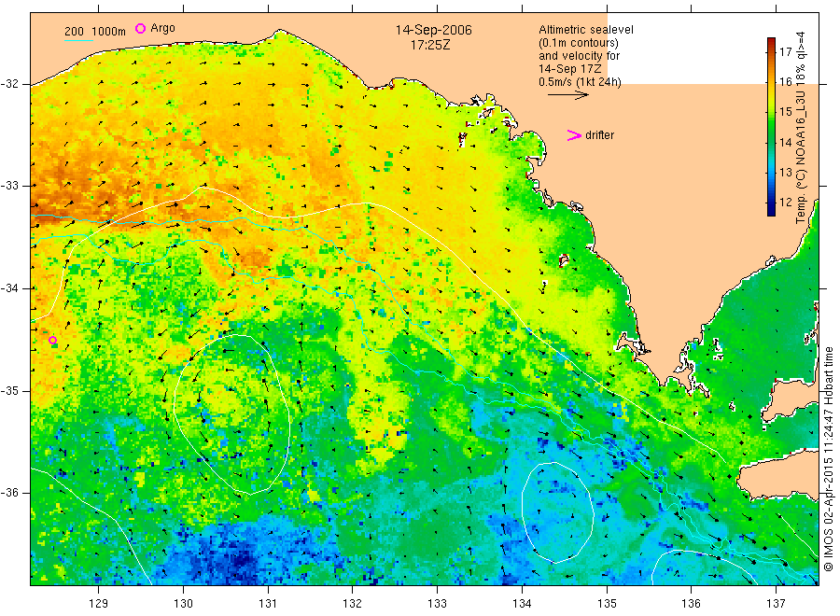Click the 'Altimetric sealevel' caption text
The height and width of the screenshot is (616, 840).
585,30
